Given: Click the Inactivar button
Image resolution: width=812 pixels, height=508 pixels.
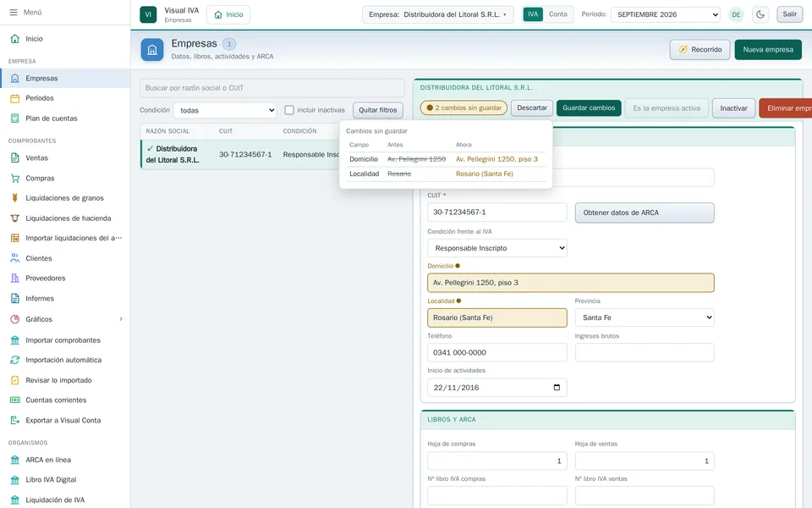Looking at the screenshot, I should coord(733,108).
